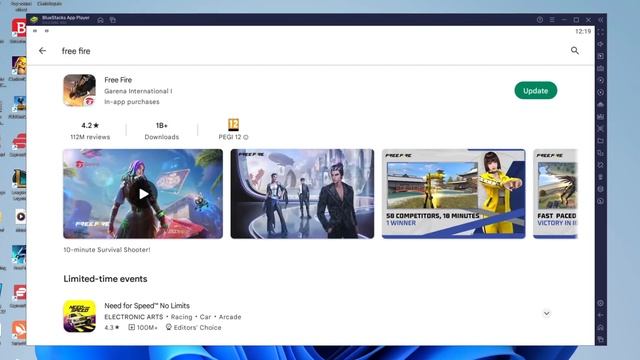Open recent apps icon in sidebar

[x=600, y=339]
